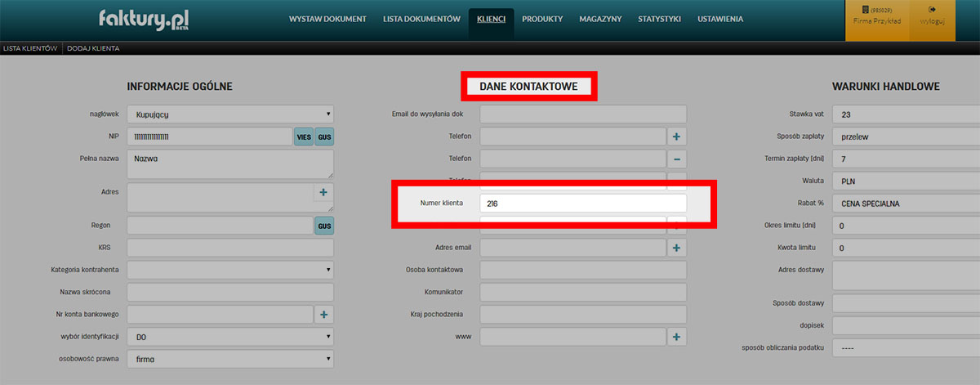This screenshot has width=980, height=385.
Task: Open the Wystaw dokument menu
Action: click(327, 19)
